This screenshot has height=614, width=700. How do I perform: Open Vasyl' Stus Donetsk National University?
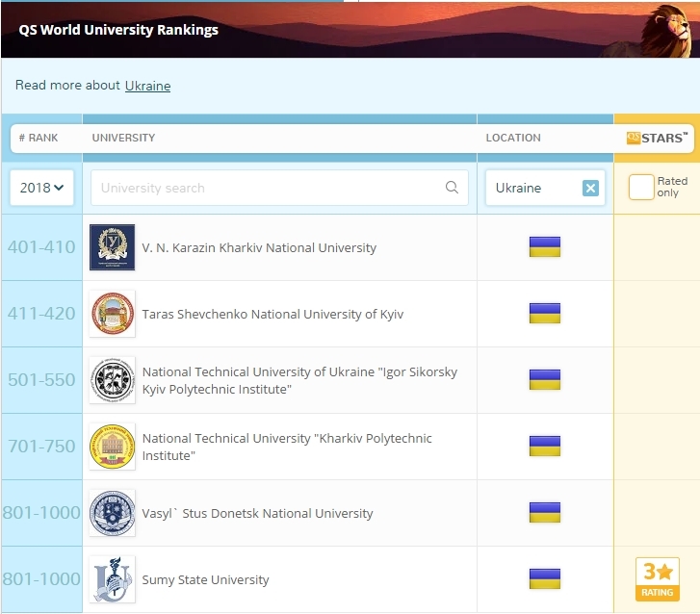pyautogui.click(x=257, y=513)
